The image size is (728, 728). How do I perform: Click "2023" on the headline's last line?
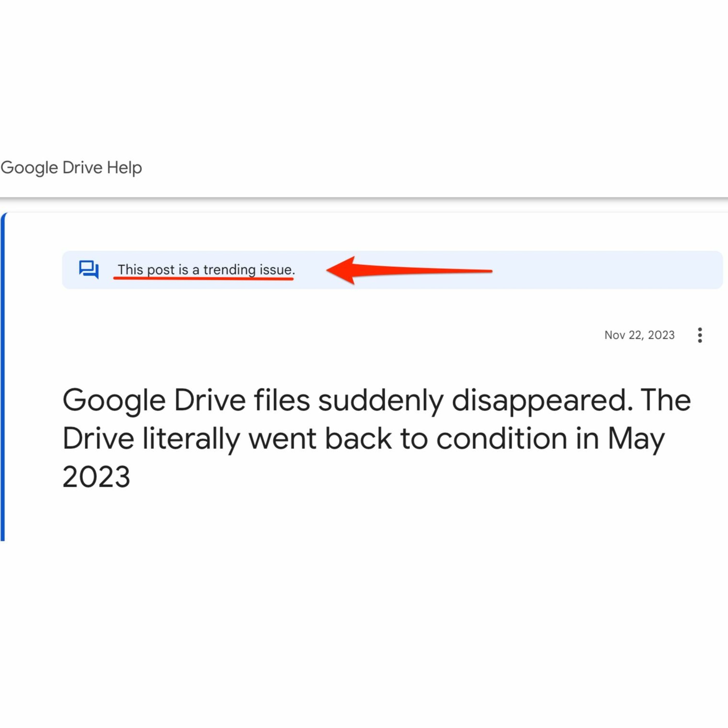(97, 477)
